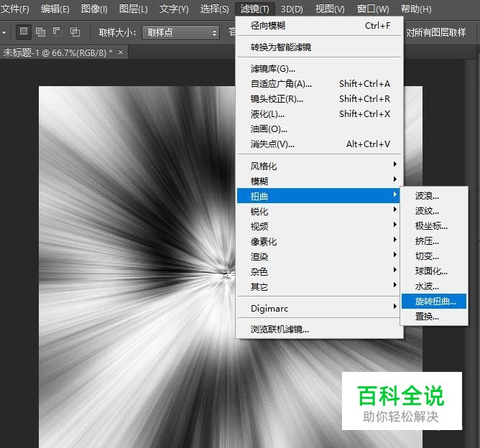The image size is (480, 448).
Task: Select 挤压... distort filter
Action: point(434,241)
